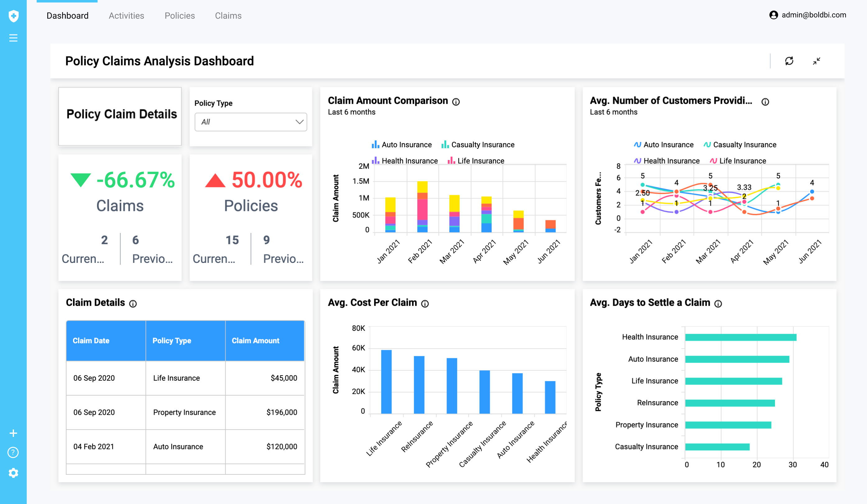The image size is (867, 504).
Task: Toggle Auto Insurance legend in line chart
Action: click(x=663, y=145)
